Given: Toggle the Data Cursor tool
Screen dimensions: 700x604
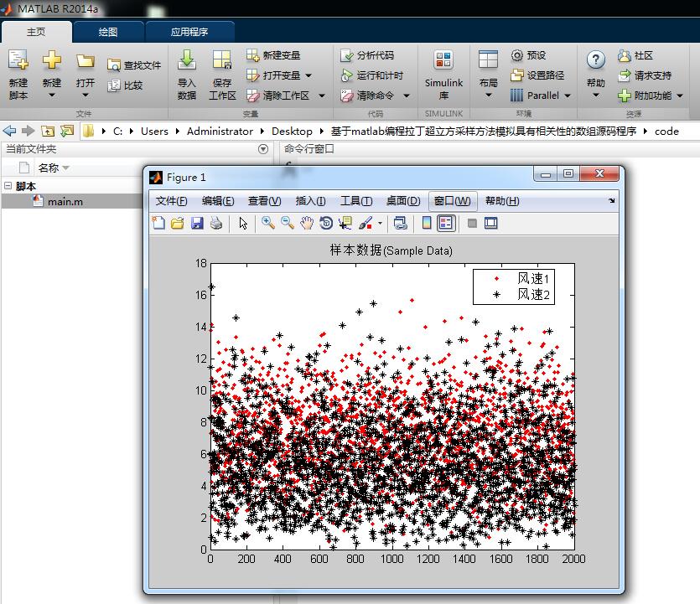Looking at the screenshot, I should [x=345, y=223].
